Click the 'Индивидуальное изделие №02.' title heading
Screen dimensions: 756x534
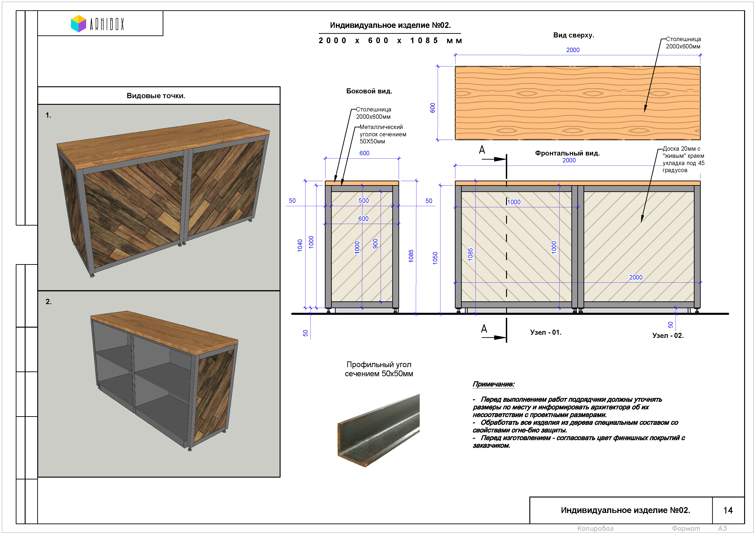coord(390,25)
